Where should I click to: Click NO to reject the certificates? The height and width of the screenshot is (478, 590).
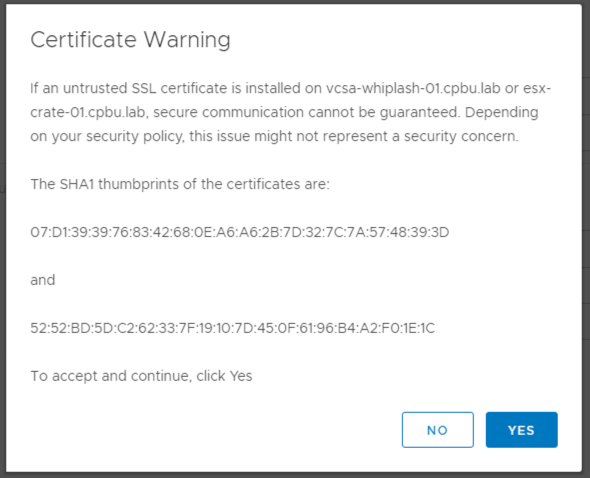coord(438,430)
